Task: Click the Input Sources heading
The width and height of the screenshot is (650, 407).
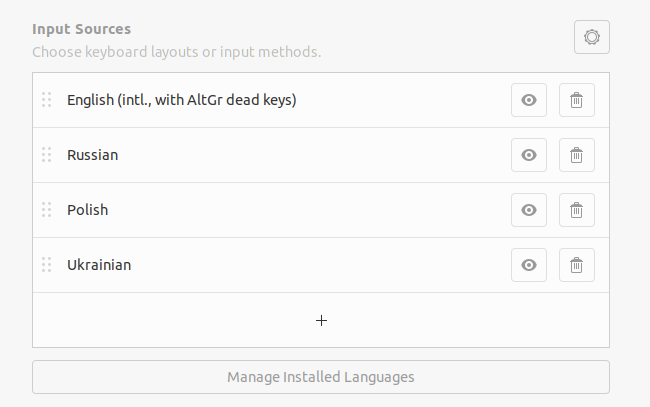Action: [81, 29]
